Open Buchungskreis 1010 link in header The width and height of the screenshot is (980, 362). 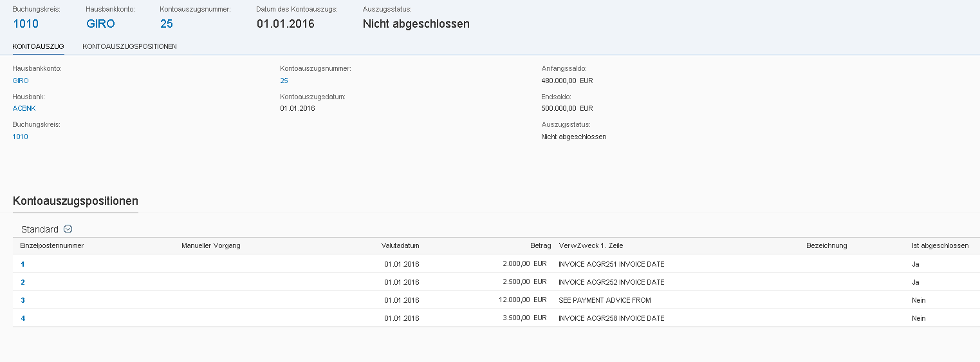26,24
